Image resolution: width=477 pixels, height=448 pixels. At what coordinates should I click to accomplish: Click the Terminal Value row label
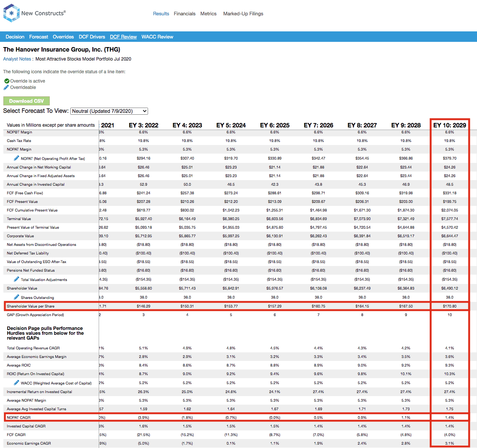tap(19, 219)
